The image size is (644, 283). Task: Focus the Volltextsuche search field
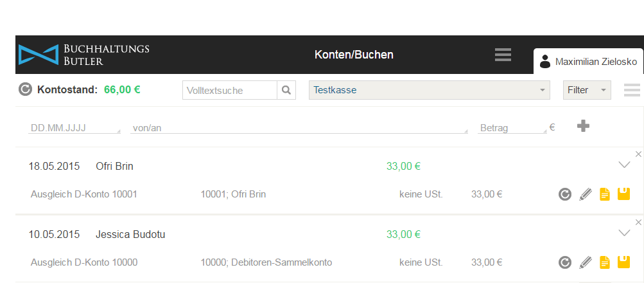[230, 90]
